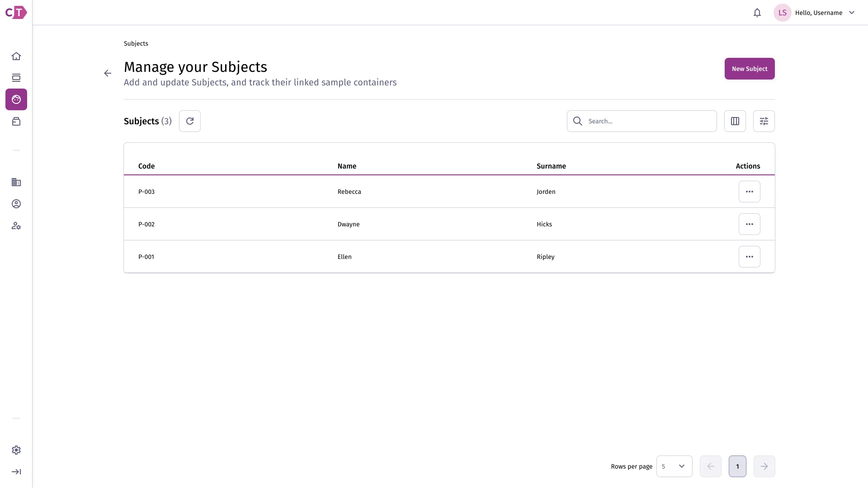Open the Home sidebar icon
Screen dimensions: 868x488
point(16,56)
